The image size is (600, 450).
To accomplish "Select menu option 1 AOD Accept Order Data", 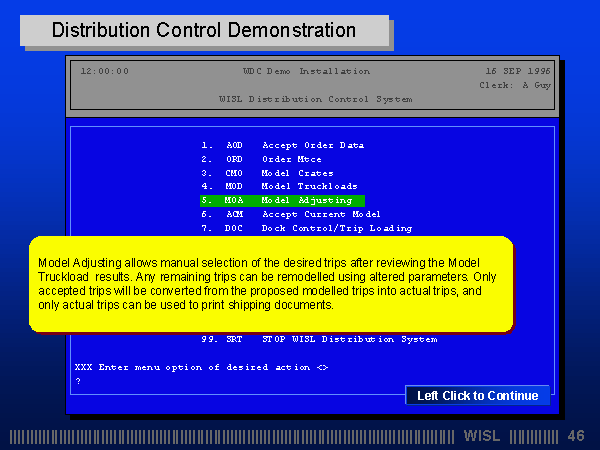I will pyautogui.click(x=283, y=145).
